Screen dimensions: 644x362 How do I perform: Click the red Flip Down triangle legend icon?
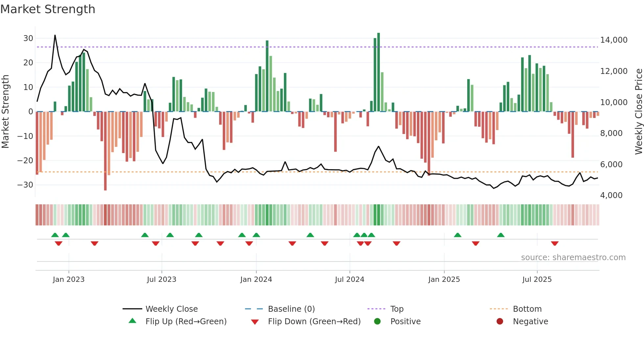coord(255,322)
